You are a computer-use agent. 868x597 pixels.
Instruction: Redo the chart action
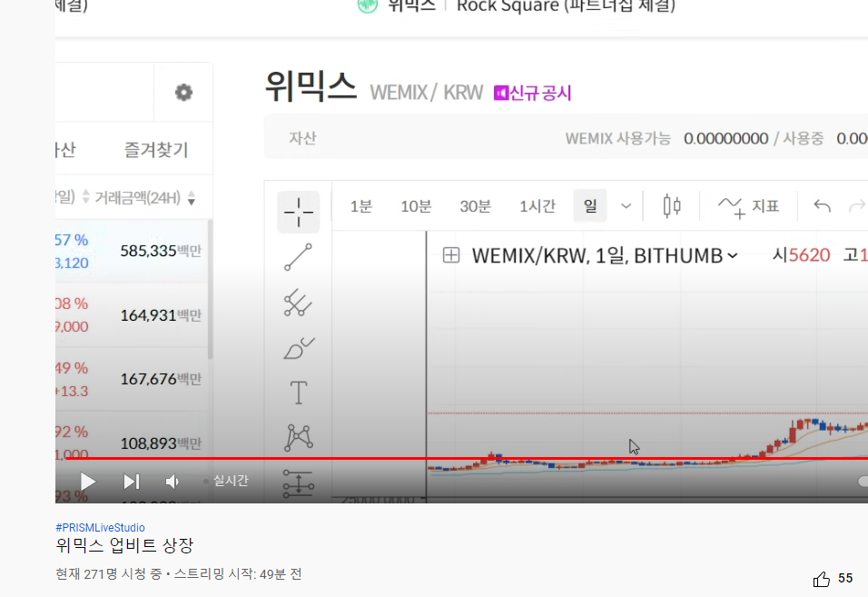coord(857,206)
